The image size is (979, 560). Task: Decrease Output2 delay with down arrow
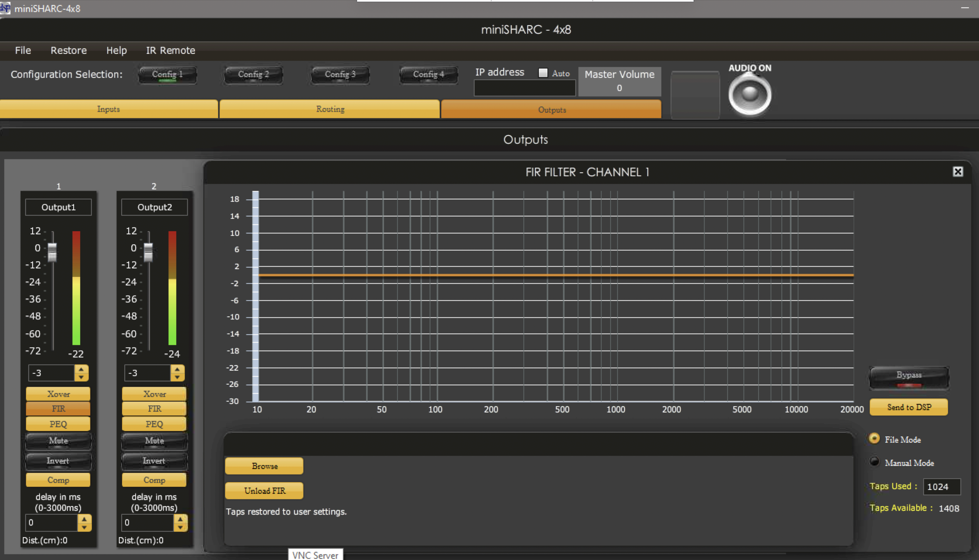pyautogui.click(x=180, y=527)
